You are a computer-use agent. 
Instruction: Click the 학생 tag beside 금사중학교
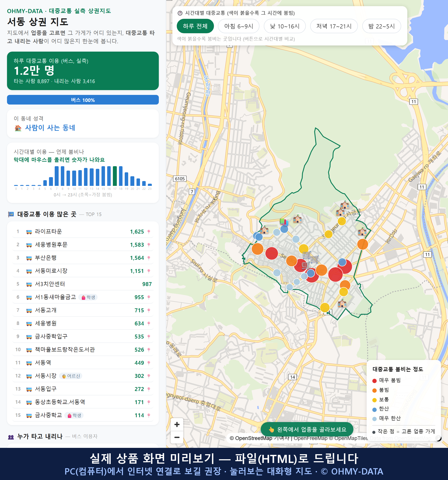coord(74,415)
